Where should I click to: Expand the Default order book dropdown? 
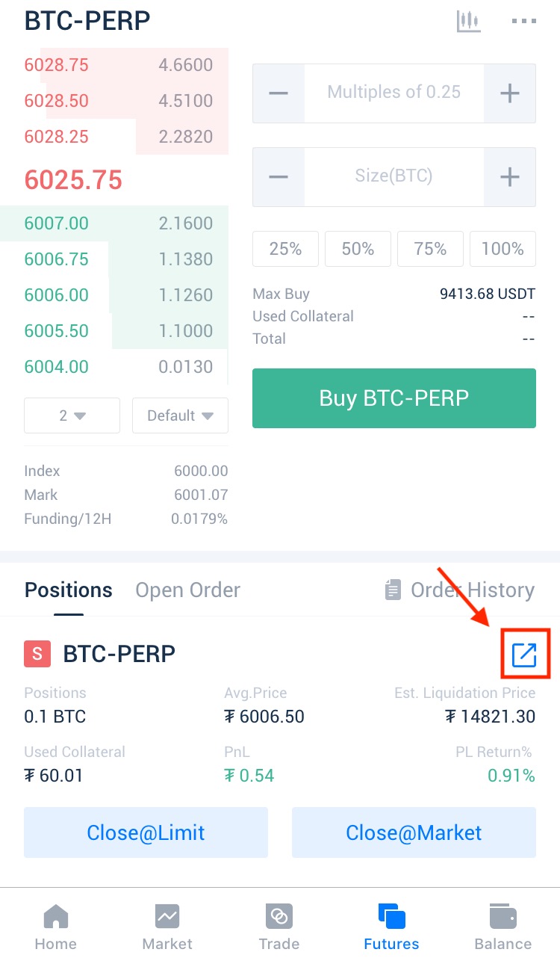click(180, 415)
